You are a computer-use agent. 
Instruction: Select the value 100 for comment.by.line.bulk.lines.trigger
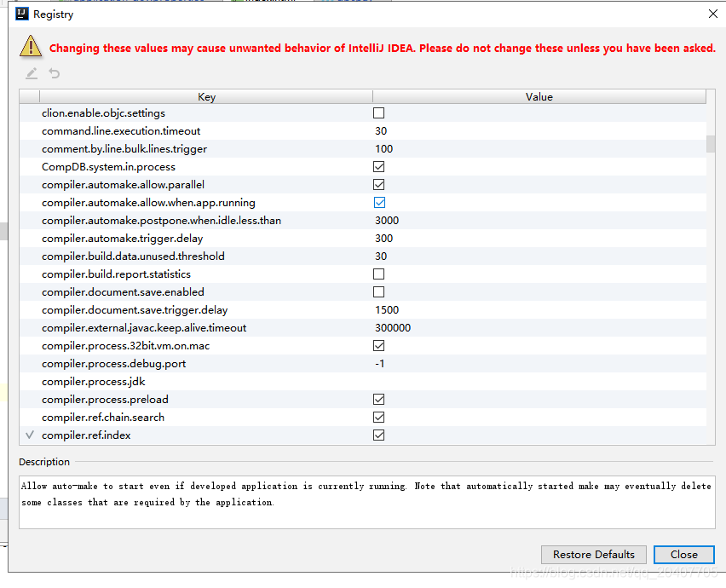pos(383,148)
